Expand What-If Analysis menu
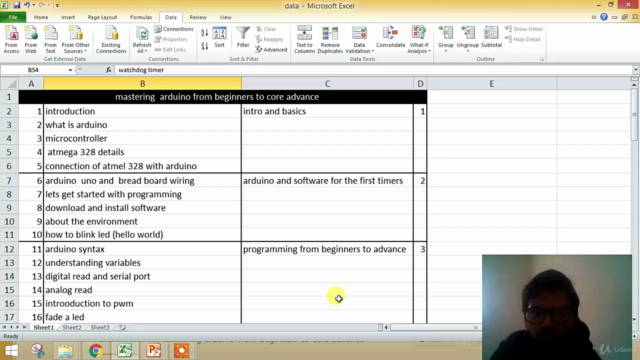Viewport: 640px width, 360px height. click(x=419, y=39)
